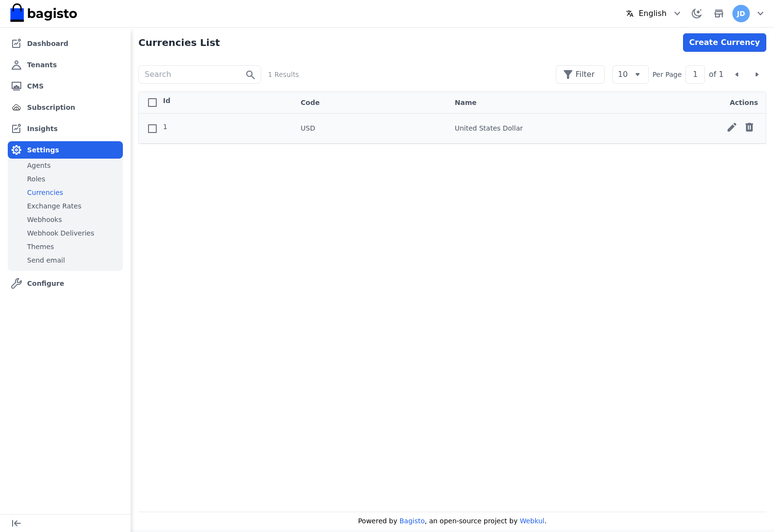This screenshot has height=532, width=774.
Task: Open Insights menu item
Action: (65, 129)
